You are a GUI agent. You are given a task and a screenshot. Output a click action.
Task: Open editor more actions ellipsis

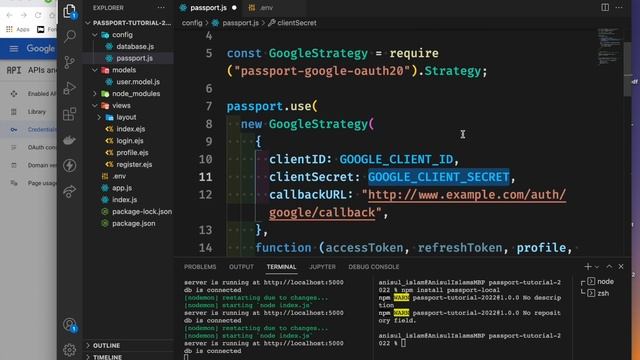(x=619, y=7)
